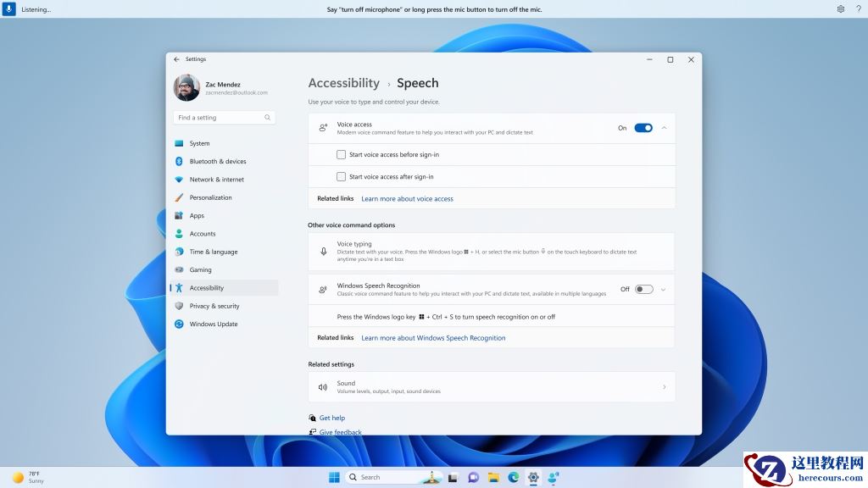Collapse the Voice access section chevron

665,125
